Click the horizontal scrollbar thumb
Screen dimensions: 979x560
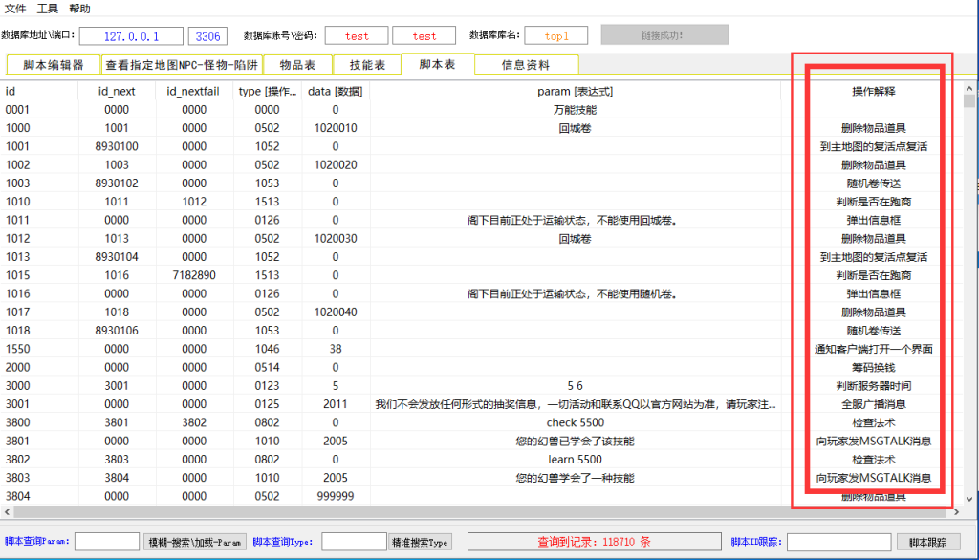480,512
